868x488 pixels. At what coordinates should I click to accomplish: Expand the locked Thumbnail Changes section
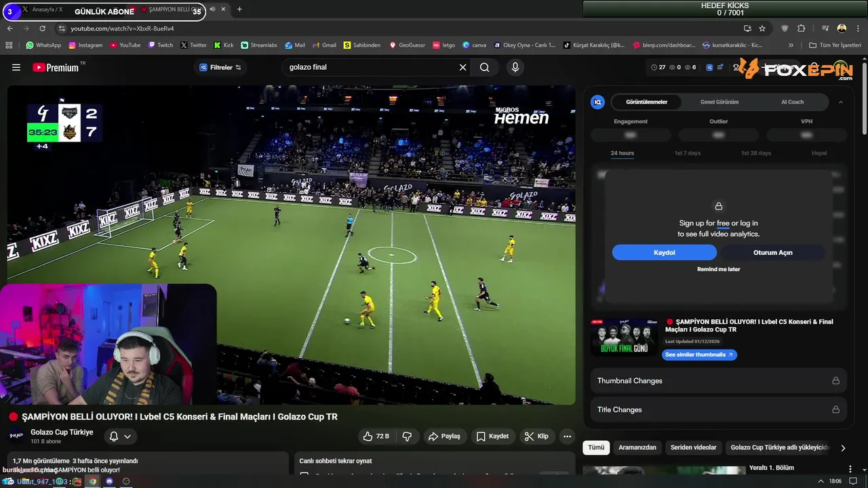(718, 381)
